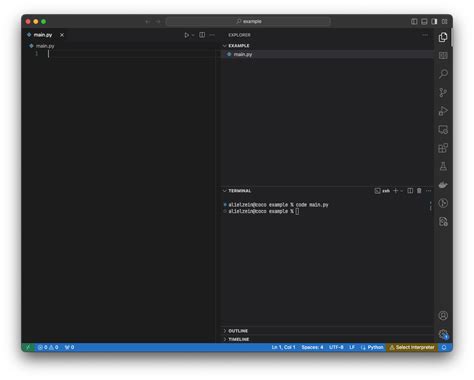Open the editor More Actions ellipsis
474x380 pixels.
[x=212, y=35]
